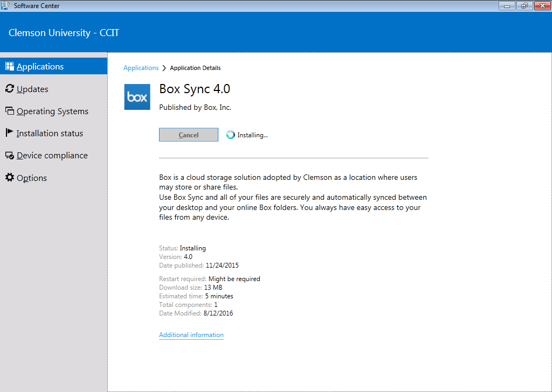Click the Box Sync app logo
Screen dimensions: 552x392
(x=137, y=97)
